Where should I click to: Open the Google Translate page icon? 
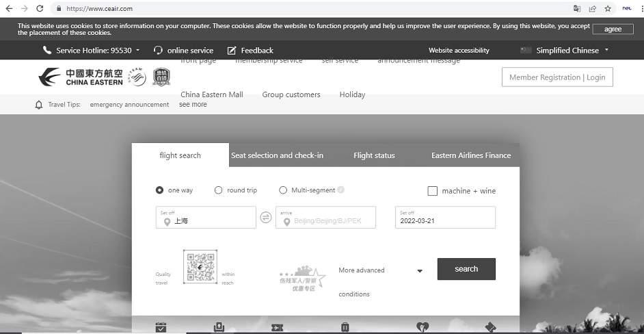point(577,9)
